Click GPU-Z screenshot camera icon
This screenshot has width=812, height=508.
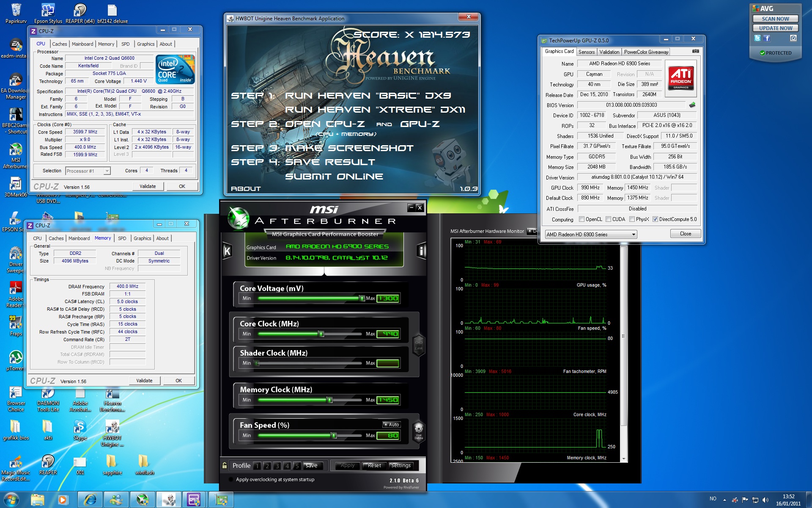[x=695, y=51]
